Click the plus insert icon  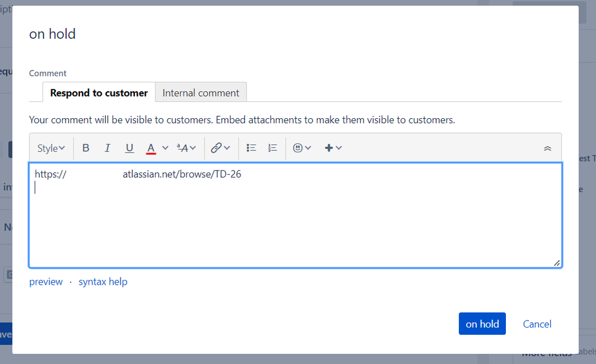point(329,148)
